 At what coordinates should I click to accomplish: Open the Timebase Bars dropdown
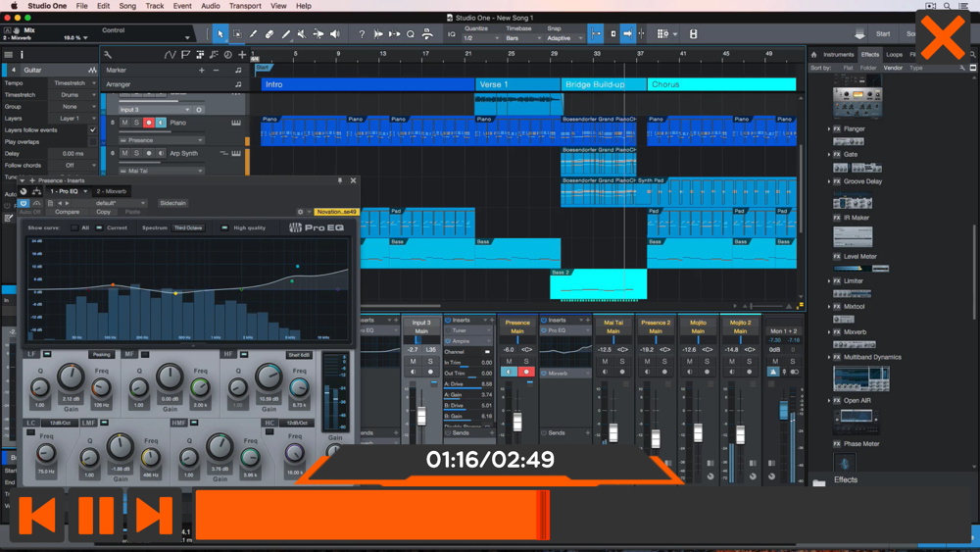(x=523, y=38)
